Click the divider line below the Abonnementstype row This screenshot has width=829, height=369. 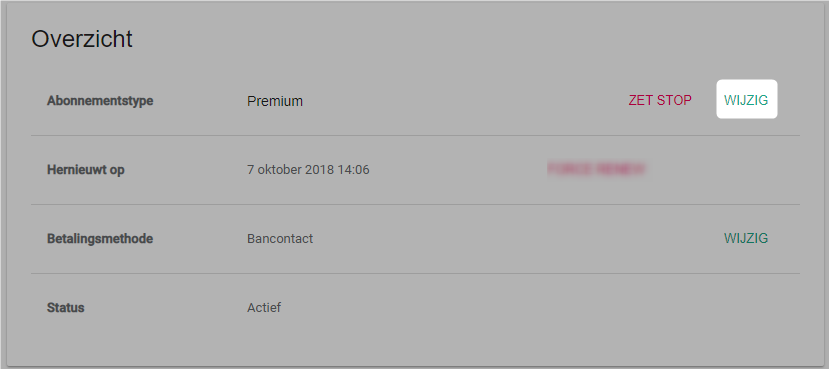[x=415, y=135]
